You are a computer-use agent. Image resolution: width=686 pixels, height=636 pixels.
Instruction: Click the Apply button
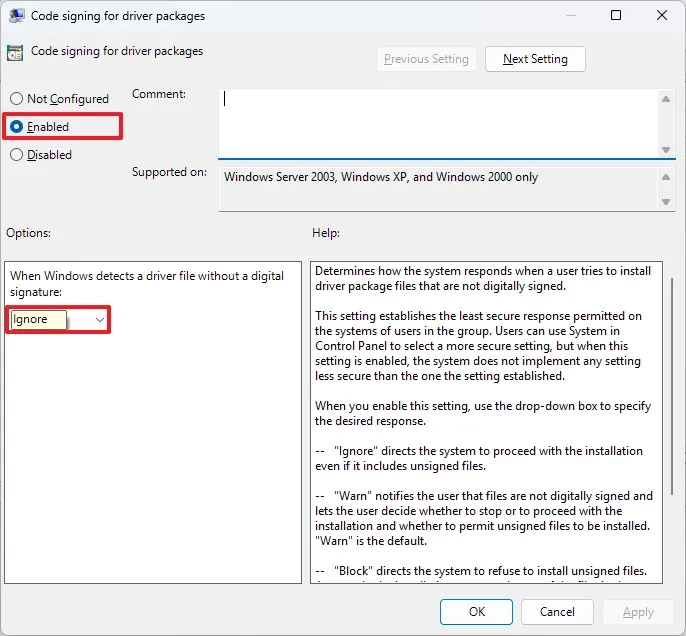(638, 612)
